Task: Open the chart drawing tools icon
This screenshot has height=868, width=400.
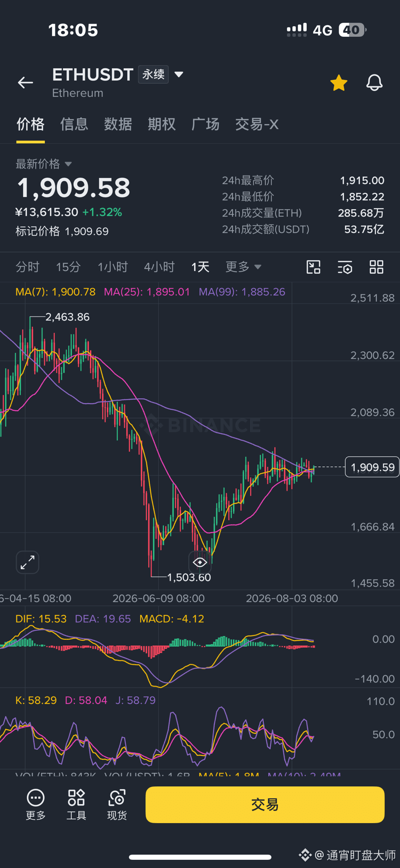Action: tap(314, 267)
